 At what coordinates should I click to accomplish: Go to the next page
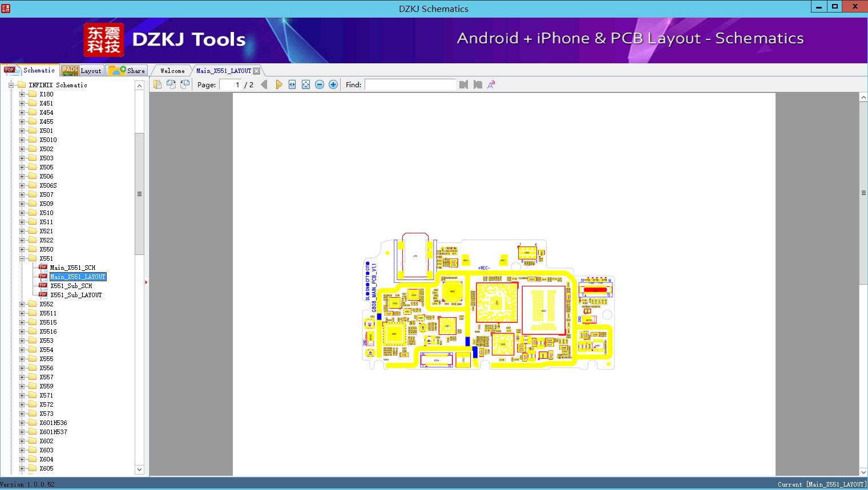(278, 84)
